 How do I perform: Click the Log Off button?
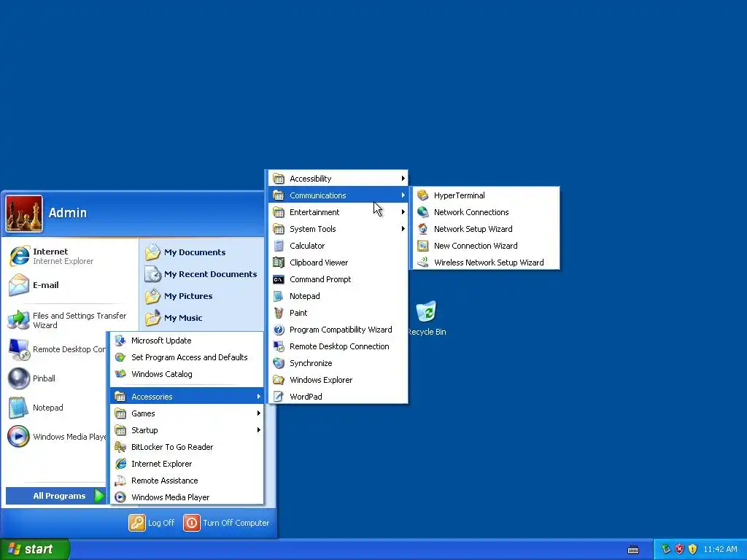(x=152, y=523)
